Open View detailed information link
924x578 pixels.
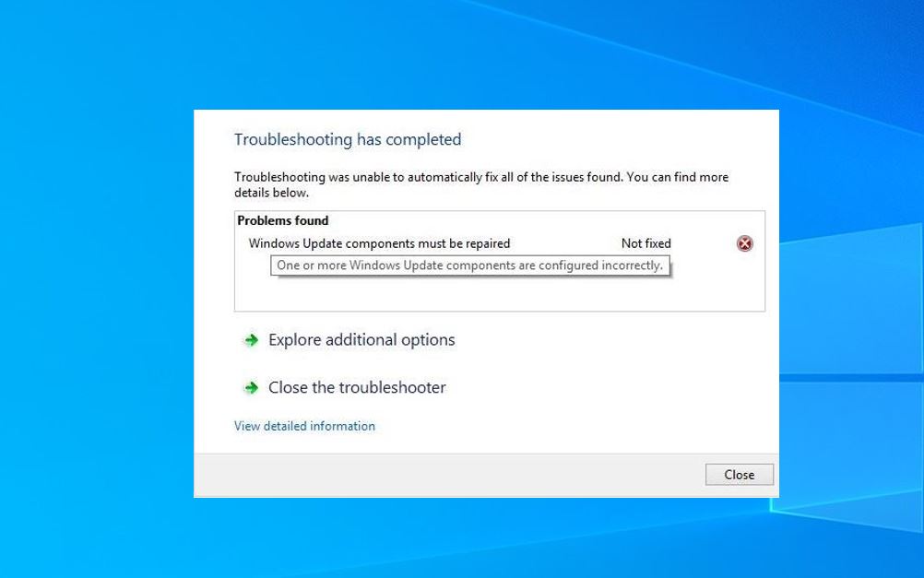click(x=304, y=426)
